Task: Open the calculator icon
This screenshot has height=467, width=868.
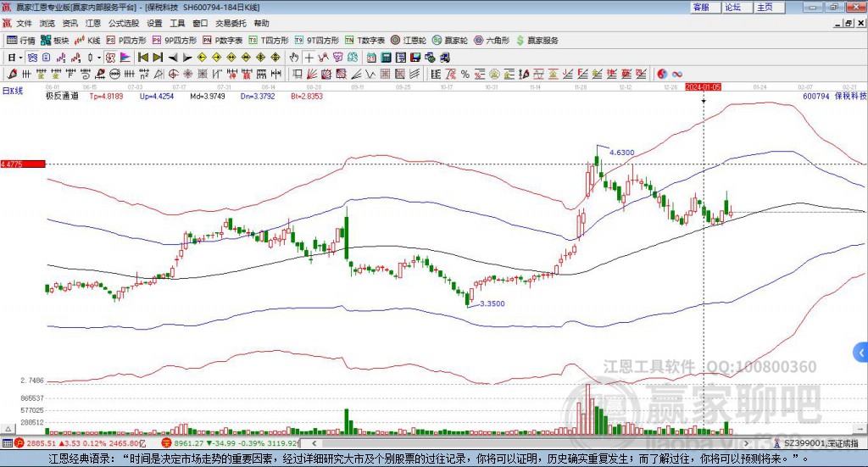Action: pos(387,58)
